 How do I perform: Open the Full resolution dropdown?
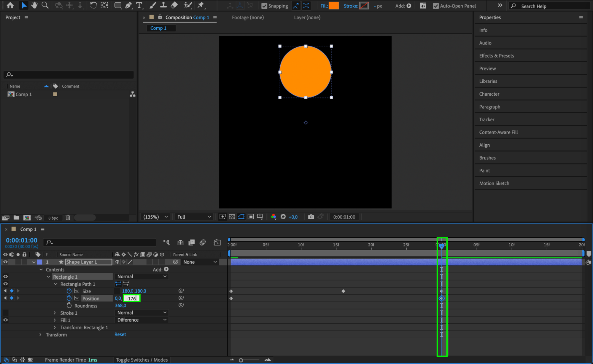(194, 217)
